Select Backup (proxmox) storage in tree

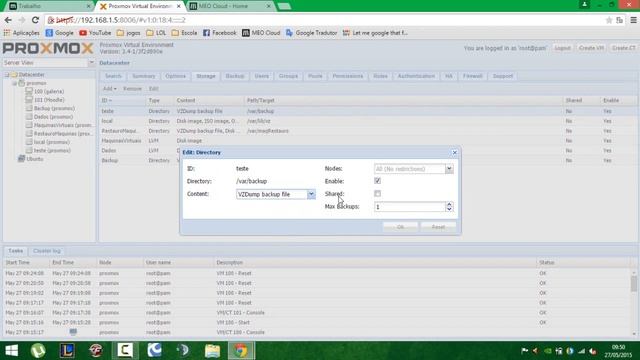(54, 108)
